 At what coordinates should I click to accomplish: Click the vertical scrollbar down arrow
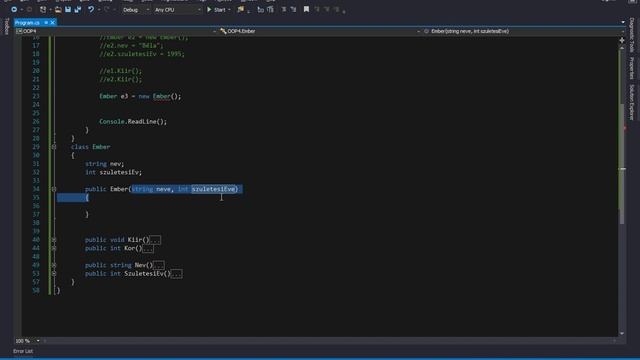622,333
